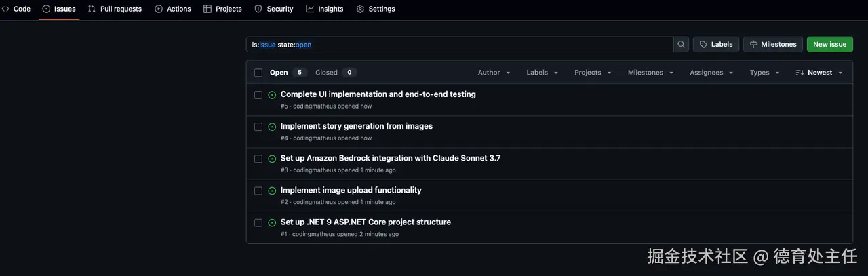Select checkbox for .NET 9 project issue
868x276 pixels.
tap(258, 222)
